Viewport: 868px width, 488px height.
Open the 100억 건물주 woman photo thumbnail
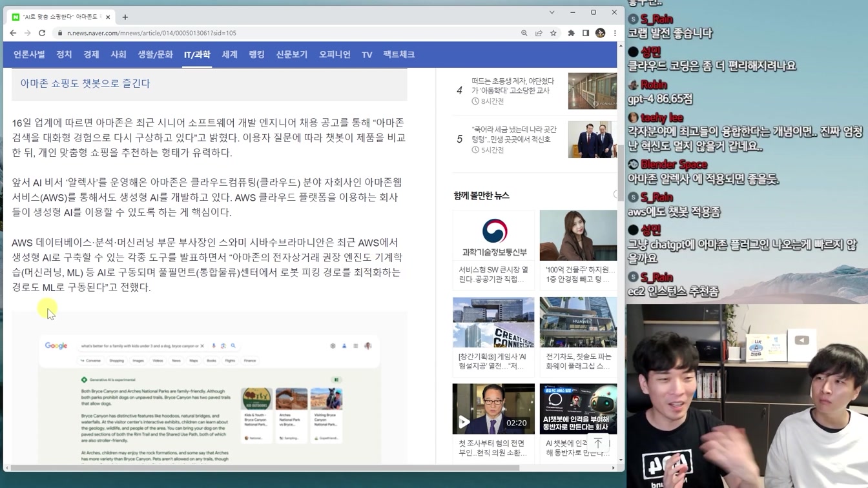(578, 236)
